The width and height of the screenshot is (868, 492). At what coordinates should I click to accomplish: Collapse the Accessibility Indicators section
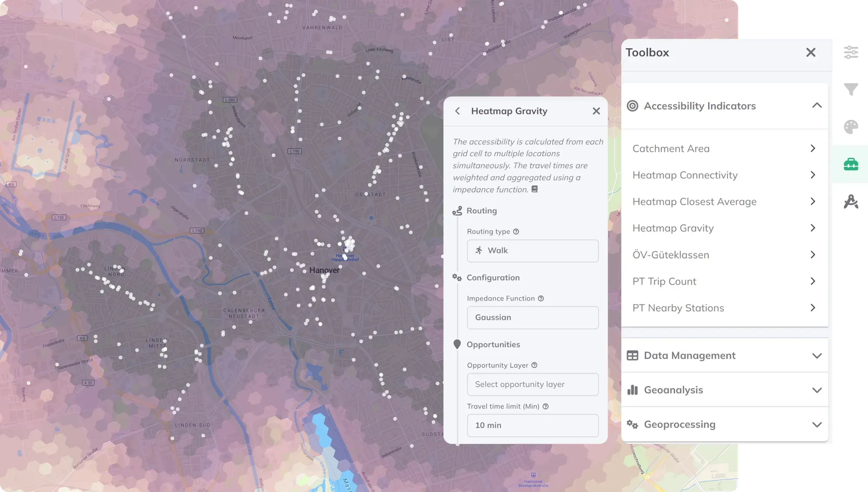point(817,105)
